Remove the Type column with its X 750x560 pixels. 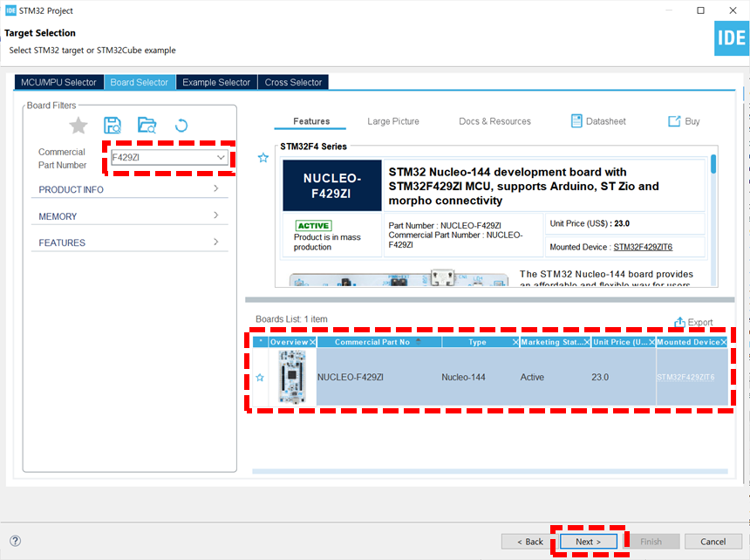click(515, 342)
